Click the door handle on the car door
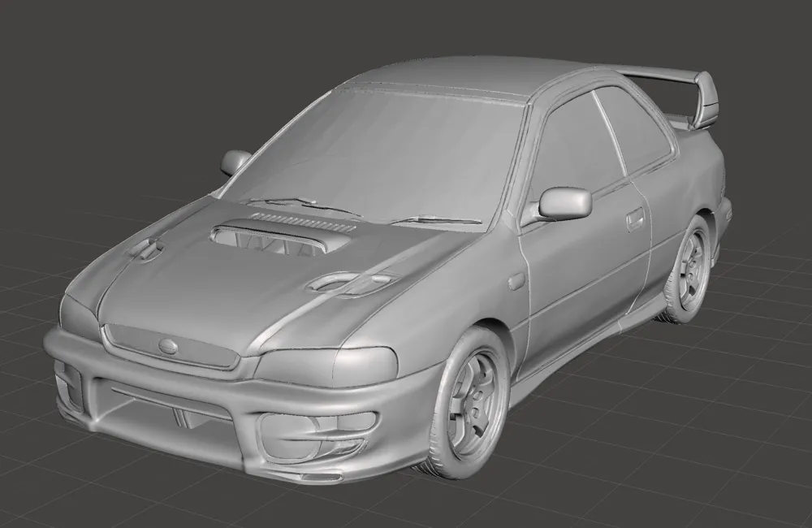Image resolution: width=812 pixels, height=528 pixels. click(636, 219)
